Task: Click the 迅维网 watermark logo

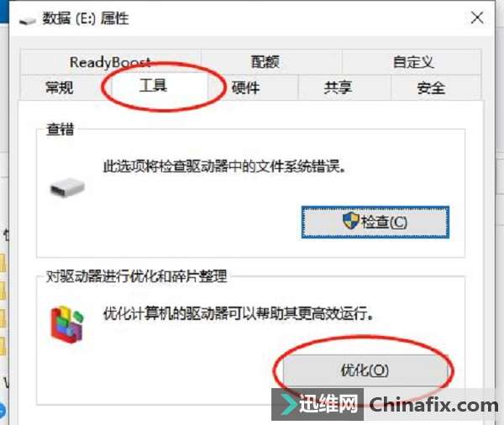Action: pos(318,404)
